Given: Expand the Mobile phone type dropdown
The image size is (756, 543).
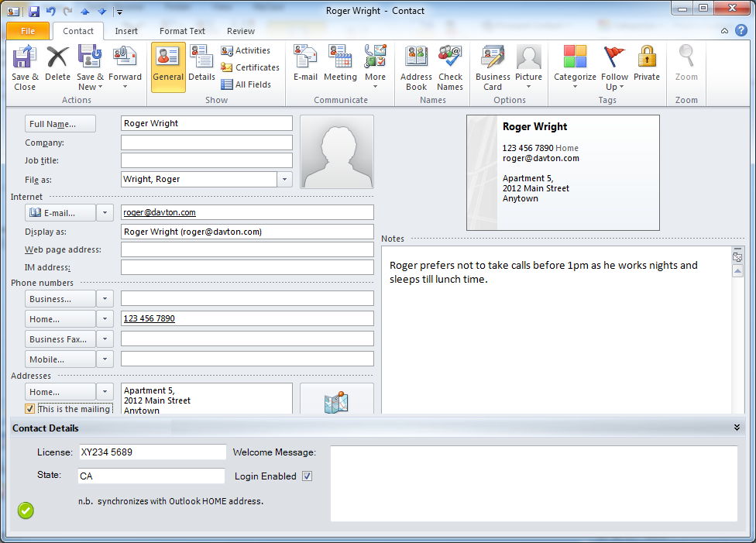Looking at the screenshot, I should (x=105, y=359).
